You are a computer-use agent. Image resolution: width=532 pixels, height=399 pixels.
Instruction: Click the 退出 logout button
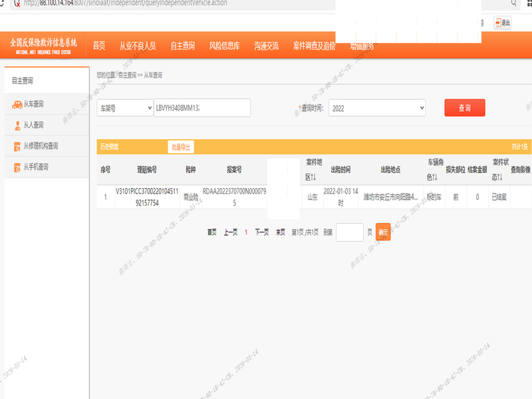coord(502,23)
